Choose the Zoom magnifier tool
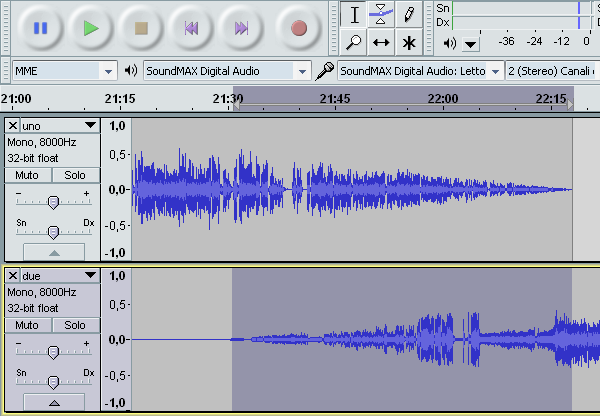The height and width of the screenshot is (416, 600). tap(354, 42)
